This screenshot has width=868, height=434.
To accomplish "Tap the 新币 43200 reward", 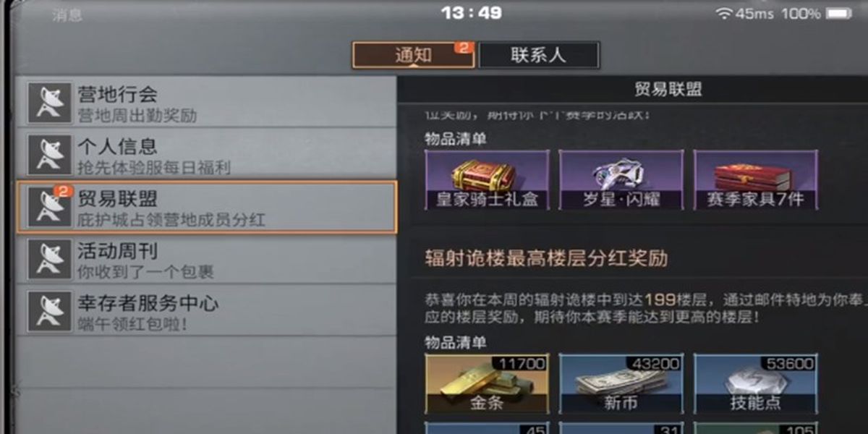I will 621,383.
